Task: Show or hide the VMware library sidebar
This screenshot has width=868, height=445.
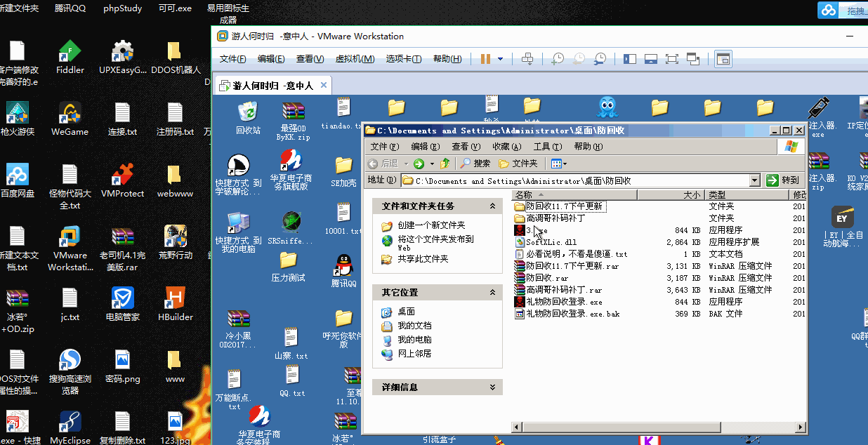Action: pyautogui.click(x=630, y=59)
